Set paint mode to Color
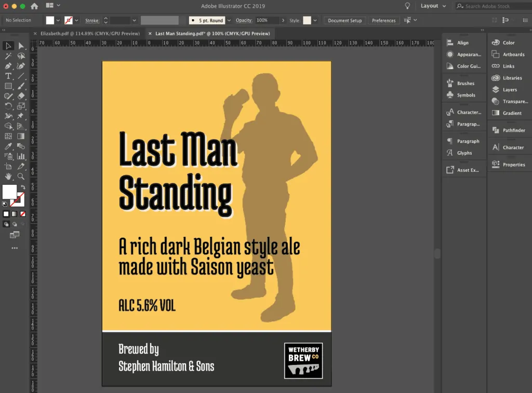The height and width of the screenshot is (393, 532). (x=6, y=214)
